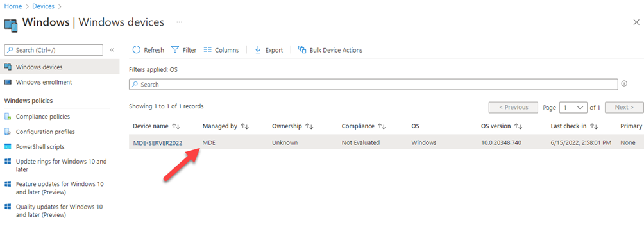The height and width of the screenshot is (247, 644).
Task: Click the Export download arrow icon
Action: coord(258,50)
